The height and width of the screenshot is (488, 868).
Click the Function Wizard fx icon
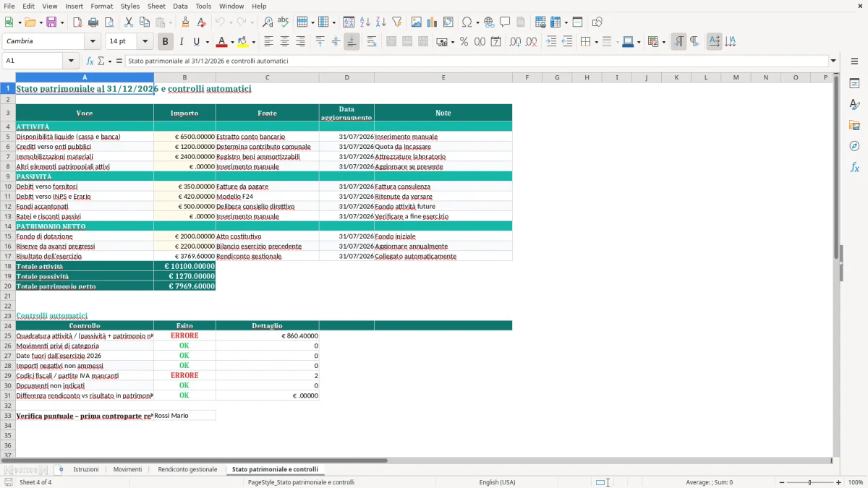(90, 61)
